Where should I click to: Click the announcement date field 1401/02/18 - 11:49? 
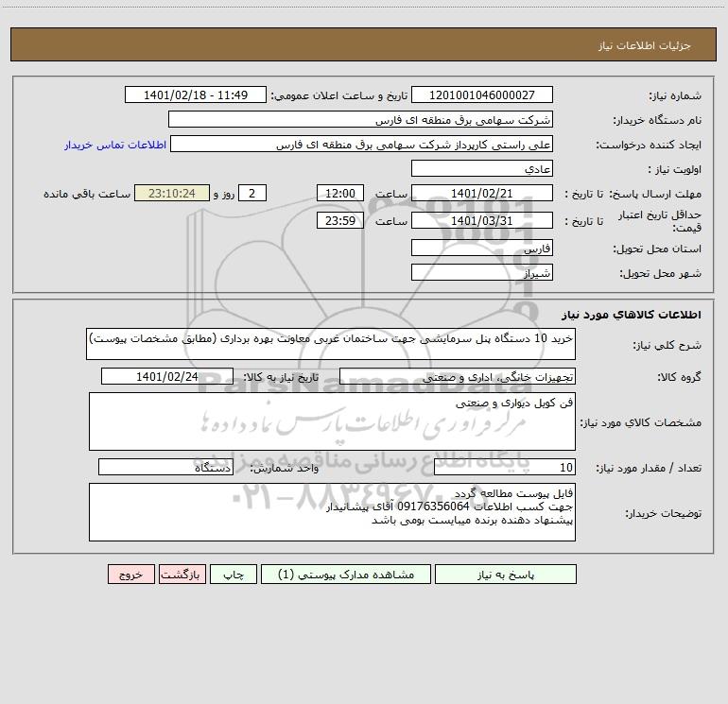pos(196,94)
